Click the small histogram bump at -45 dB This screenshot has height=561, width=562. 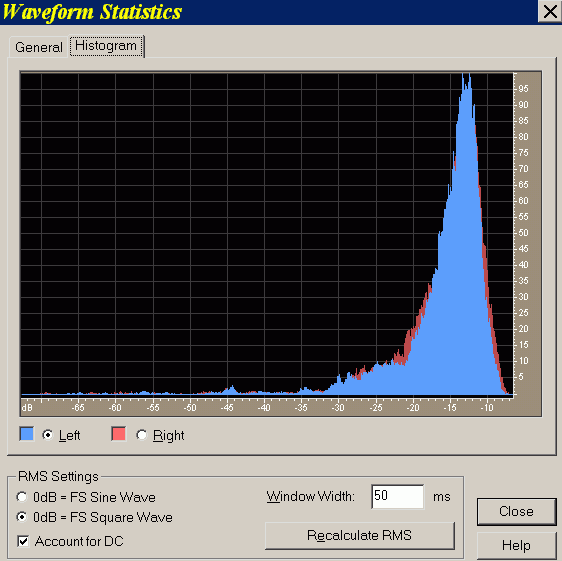pos(232,390)
